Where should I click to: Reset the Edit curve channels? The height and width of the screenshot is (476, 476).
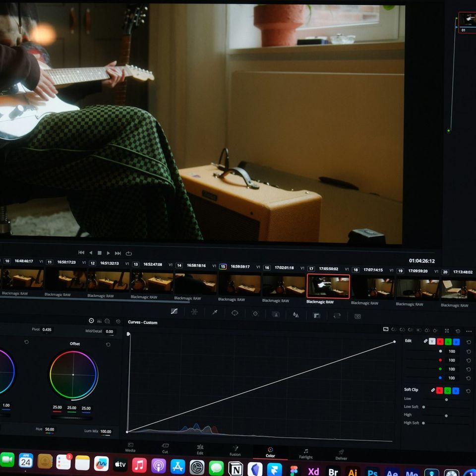coord(469,342)
